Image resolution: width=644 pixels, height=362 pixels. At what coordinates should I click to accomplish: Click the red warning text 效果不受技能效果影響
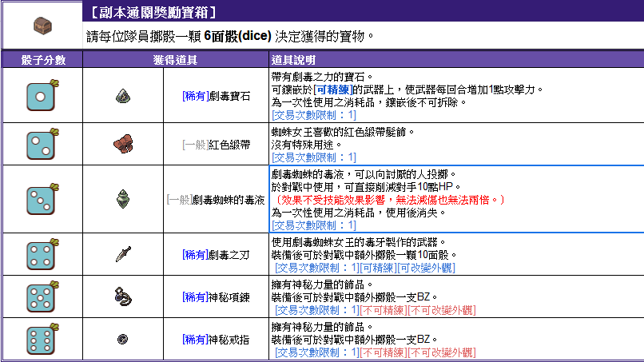point(333,200)
